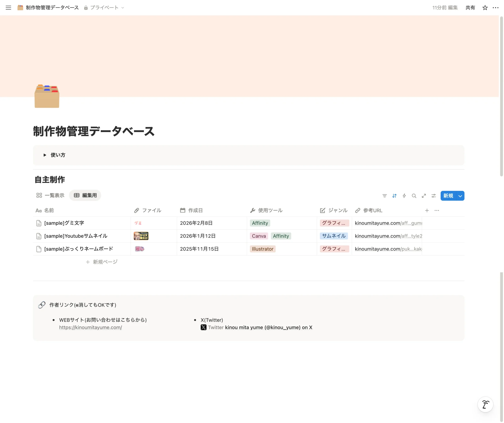Expand the database to full page
This screenshot has height=423, width=504.
(x=424, y=196)
